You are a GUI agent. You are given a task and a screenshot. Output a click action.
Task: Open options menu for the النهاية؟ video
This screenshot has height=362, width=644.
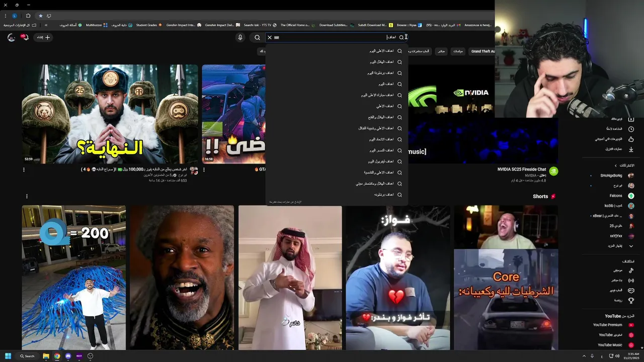[x=24, y=170]
